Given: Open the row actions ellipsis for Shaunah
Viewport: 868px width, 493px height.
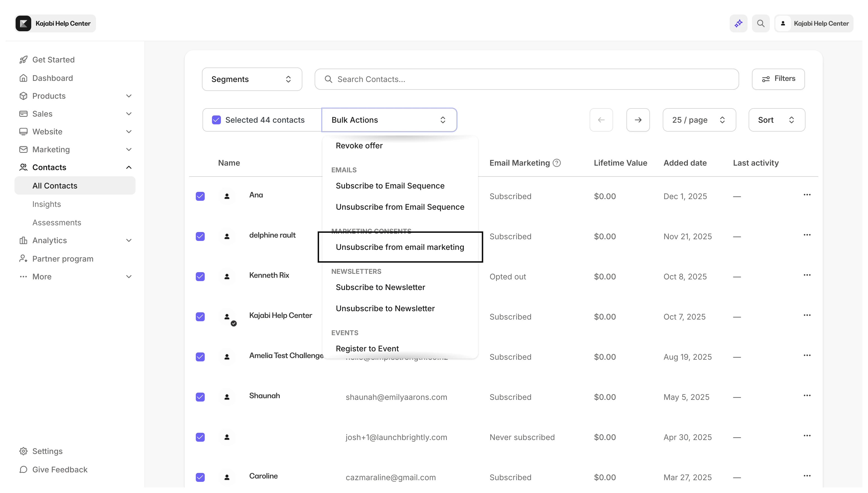Looking at the screenshot, I should [807, 395].
